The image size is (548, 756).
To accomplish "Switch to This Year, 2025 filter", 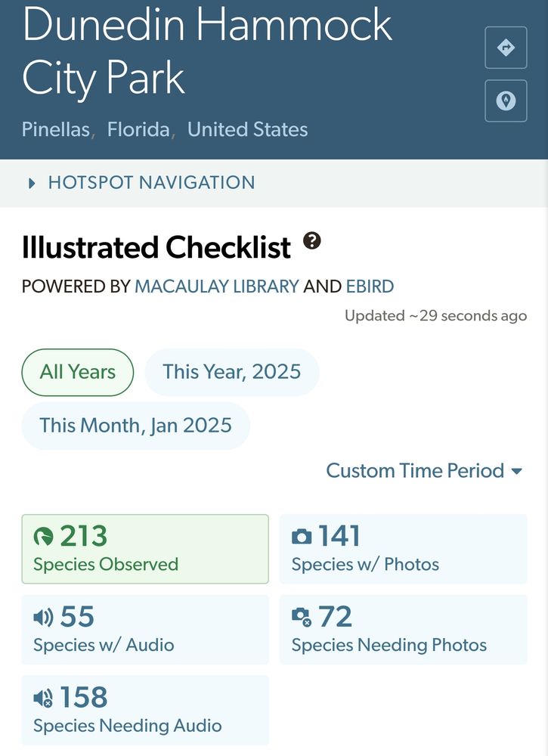I will 232,372.
